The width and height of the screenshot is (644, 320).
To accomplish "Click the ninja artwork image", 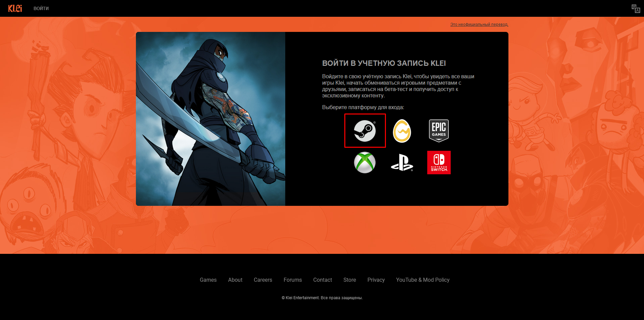I will [210, 119].
